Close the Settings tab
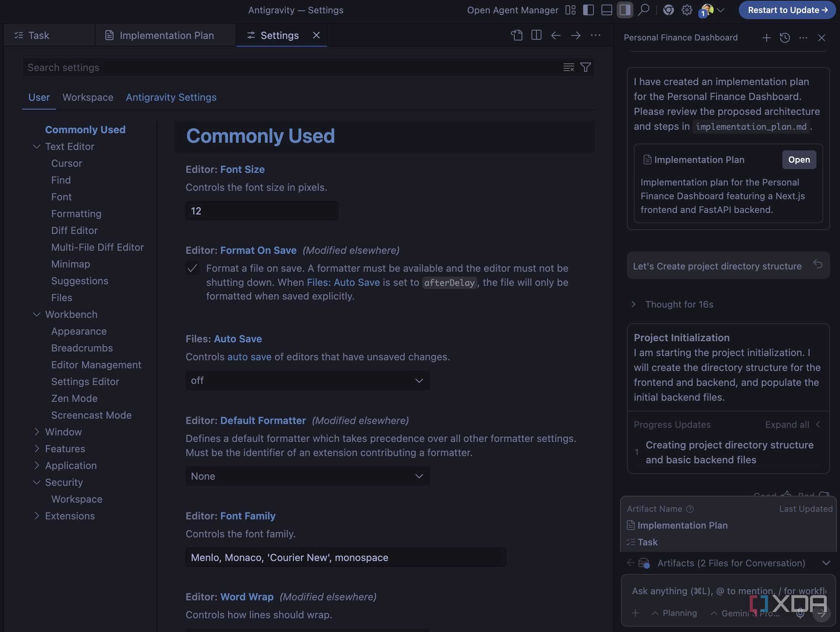This screenshot has width=840, height=632. (x=317, y=35)
